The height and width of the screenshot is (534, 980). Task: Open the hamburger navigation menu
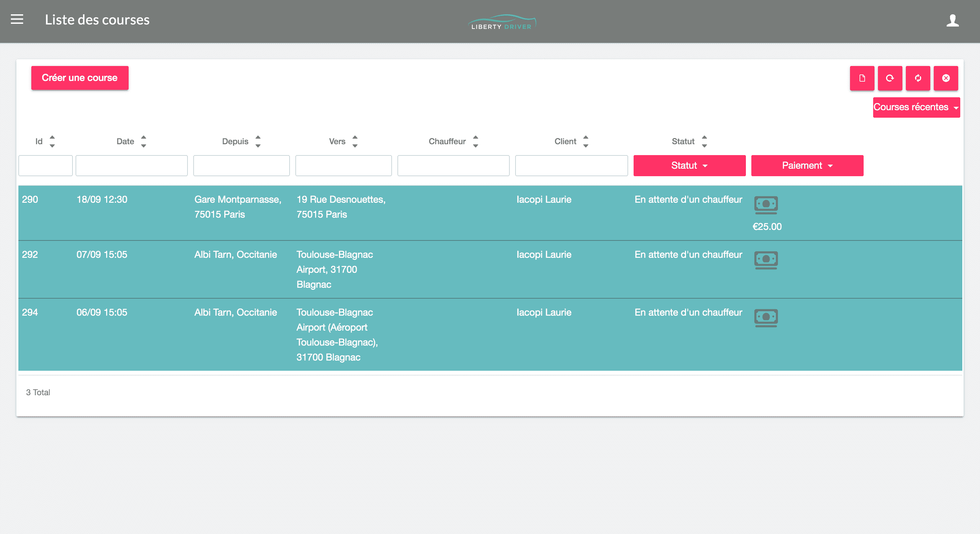pyautogui.click(x=17, y=19)
